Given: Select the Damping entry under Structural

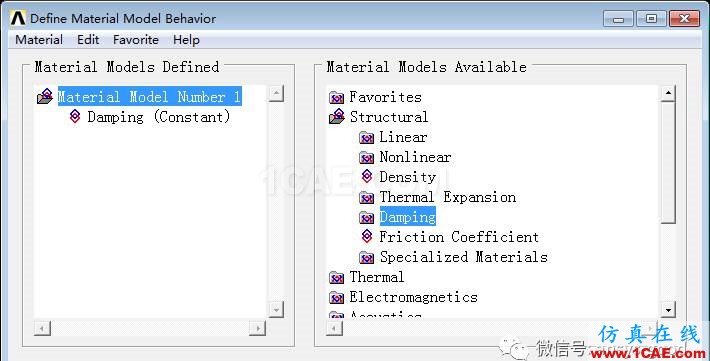Looking at the screenshot, I should click(408, 217).
